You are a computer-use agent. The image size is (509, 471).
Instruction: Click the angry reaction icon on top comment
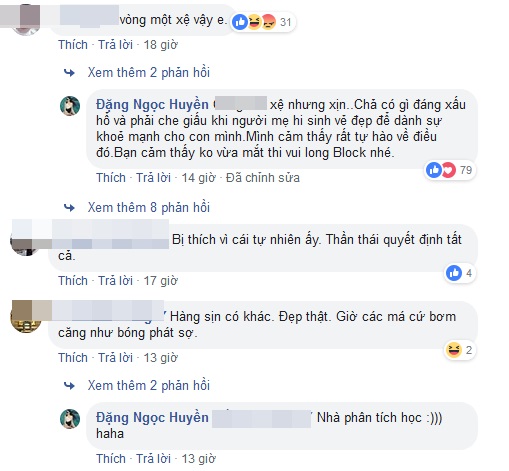point(268,22)
